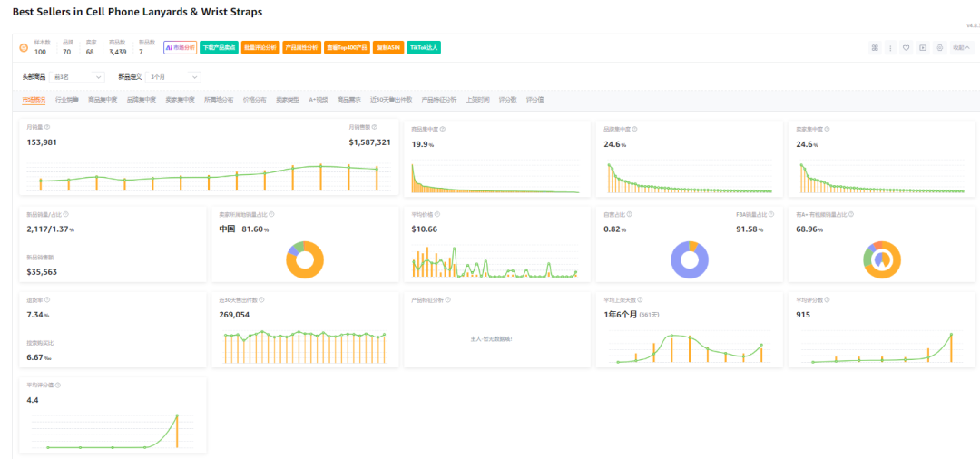
Task: Click the 近30天售出件数 value 269,054
Action: pyautogui.click(x=234, y=315)
